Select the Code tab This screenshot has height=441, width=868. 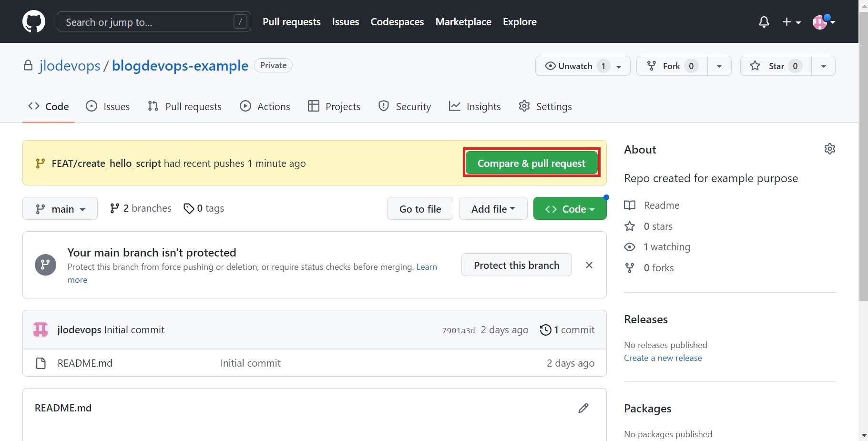tap(48, 106)
